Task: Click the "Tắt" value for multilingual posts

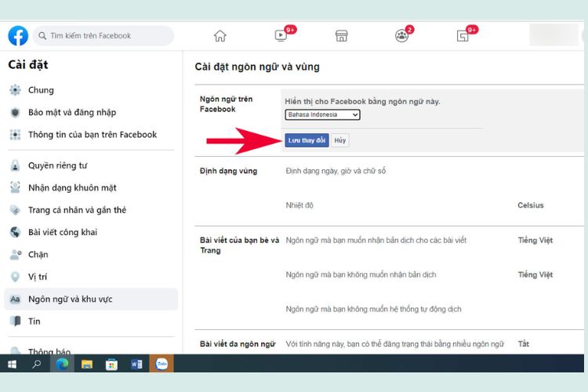Action: point(524,344)
